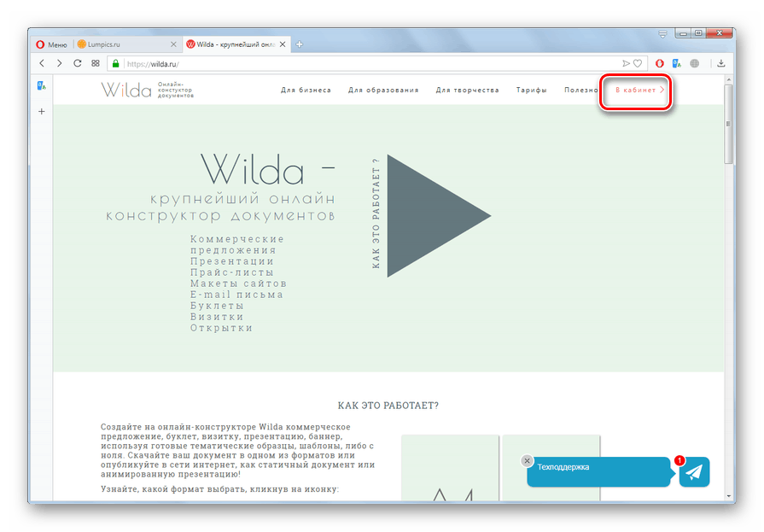Screen dimensions: 764x532
Task: Open the tab menu icon in title bar
Action: [662, 34]
